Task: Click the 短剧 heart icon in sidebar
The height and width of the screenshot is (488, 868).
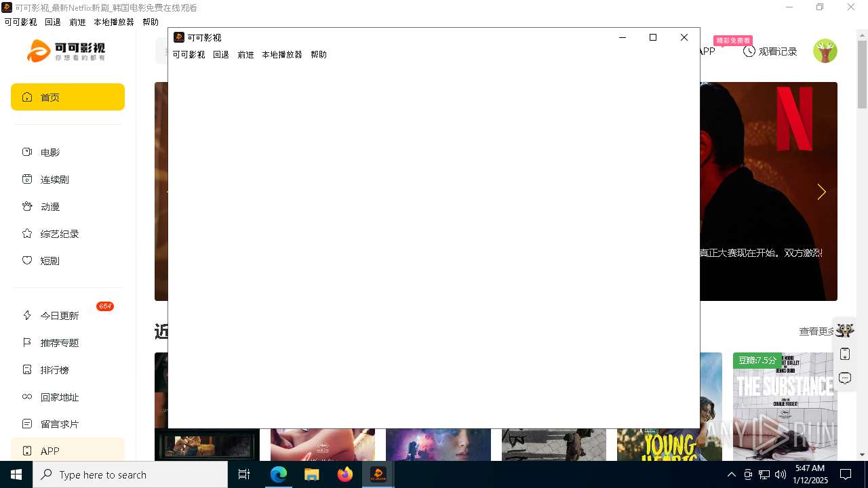Action: (27, 261)
